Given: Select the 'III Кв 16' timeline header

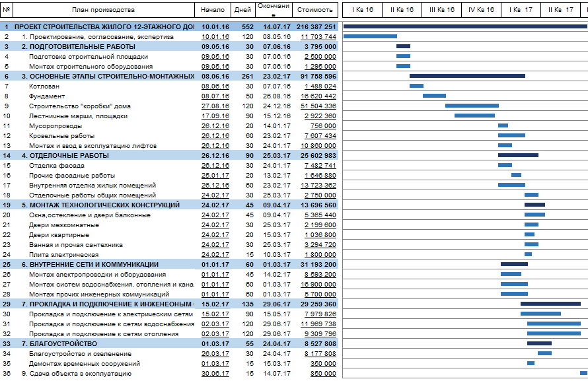Looking at the screenshot, I should (x=442, y=10).
